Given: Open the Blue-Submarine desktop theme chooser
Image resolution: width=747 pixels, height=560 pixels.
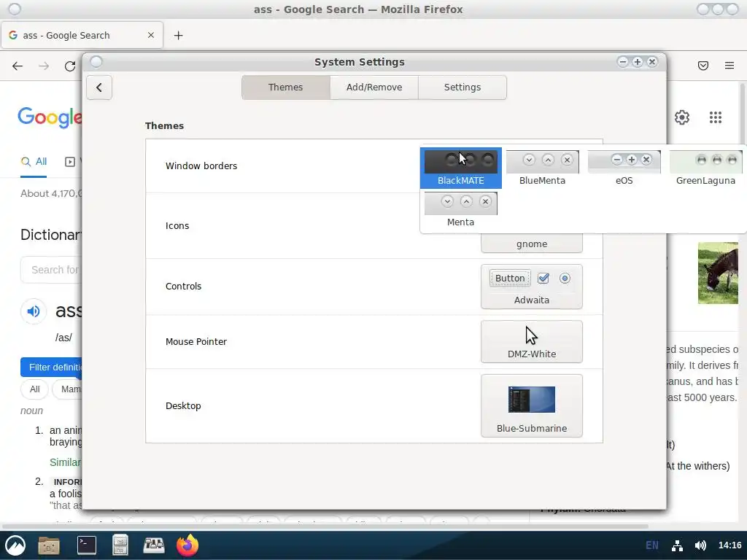Looking at the screenshot, I should (x=532, y=405).
